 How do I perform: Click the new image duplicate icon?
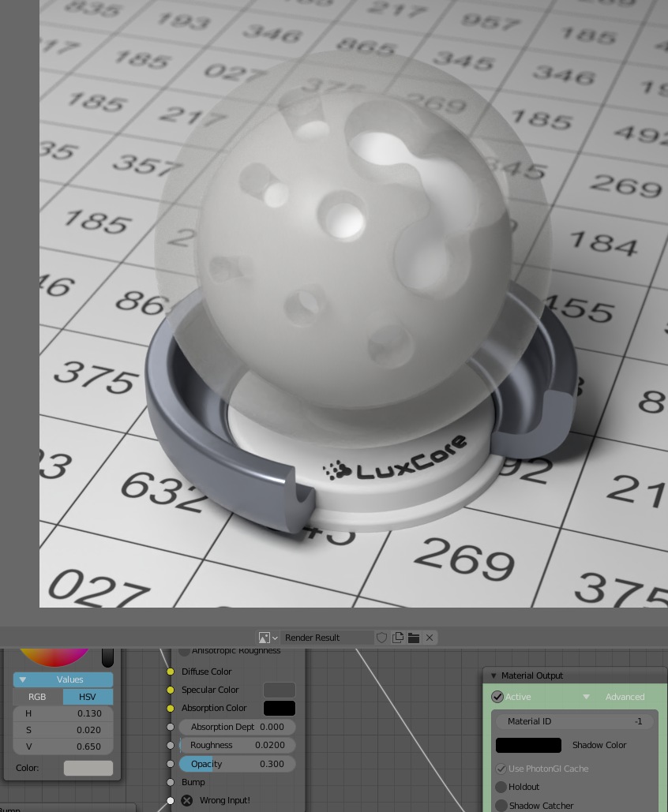(x=398, y=638)
